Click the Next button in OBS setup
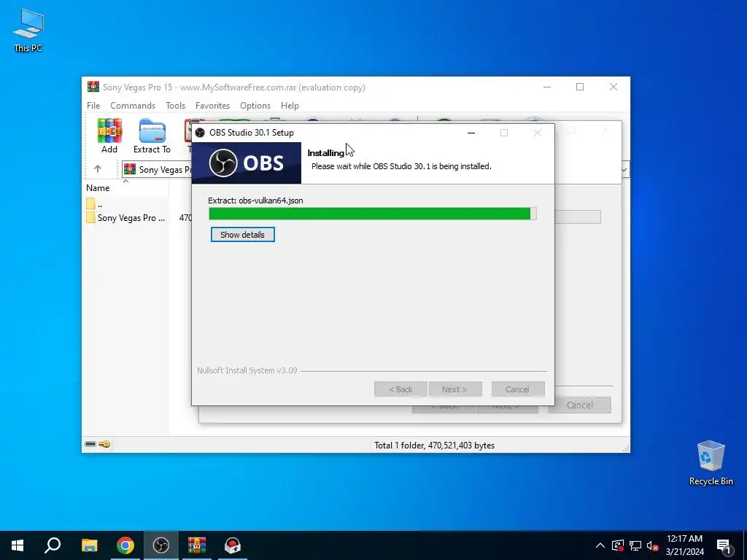 (455, 389)
